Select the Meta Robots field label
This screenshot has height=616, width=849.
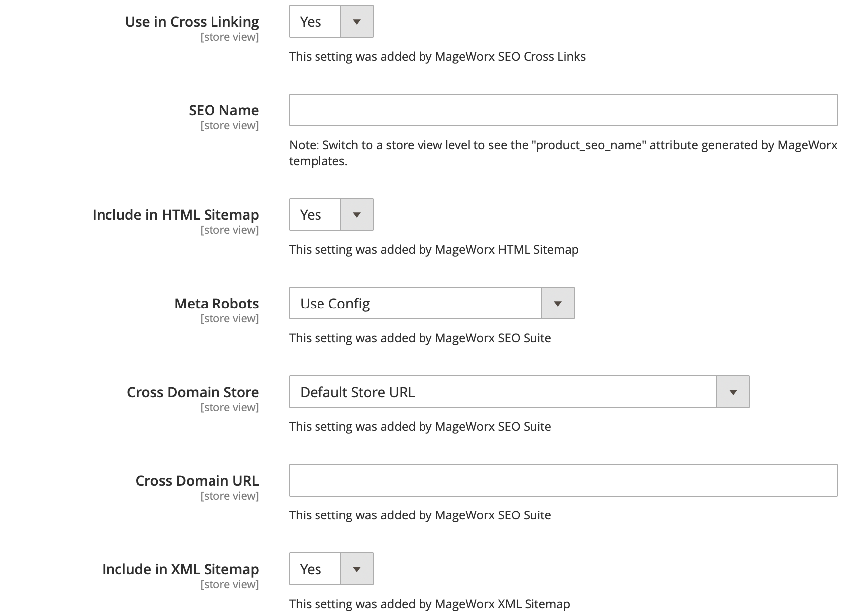coord(216,303)
